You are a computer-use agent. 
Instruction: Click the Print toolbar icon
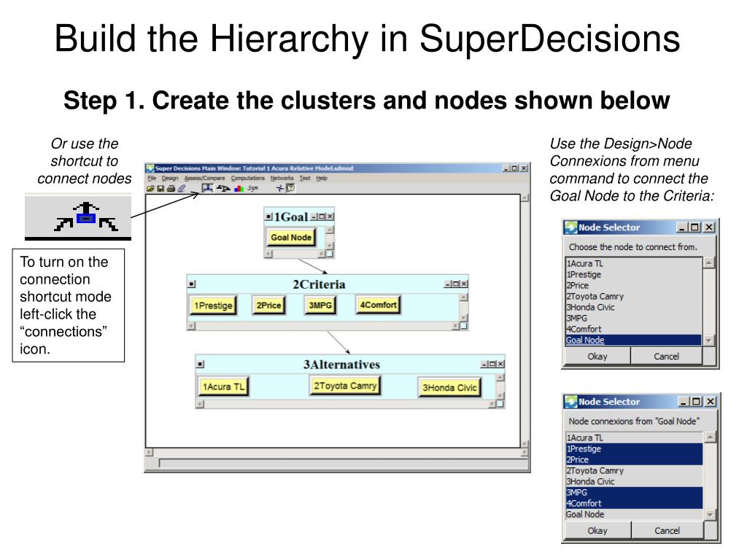[171, 189]
